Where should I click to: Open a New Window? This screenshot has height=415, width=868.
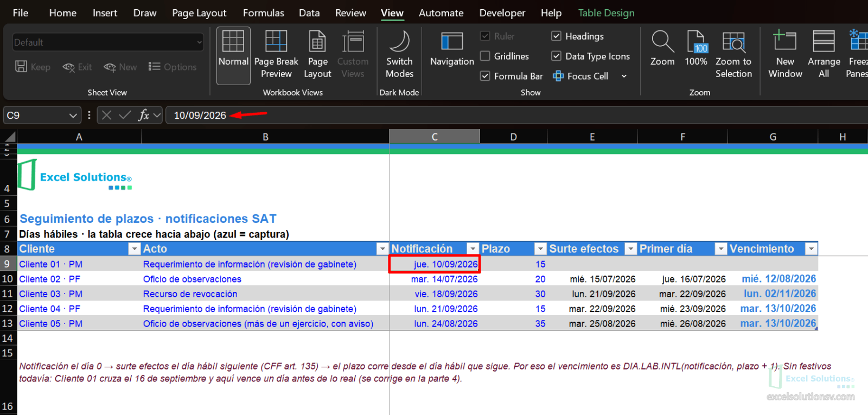tap(785, 55)
